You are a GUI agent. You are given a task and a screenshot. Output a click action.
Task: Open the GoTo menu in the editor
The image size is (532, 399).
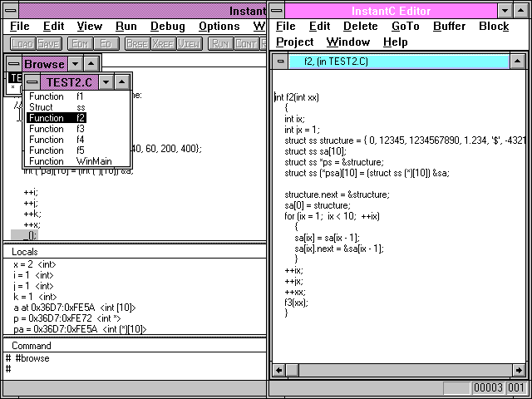(x=406, y=26)
